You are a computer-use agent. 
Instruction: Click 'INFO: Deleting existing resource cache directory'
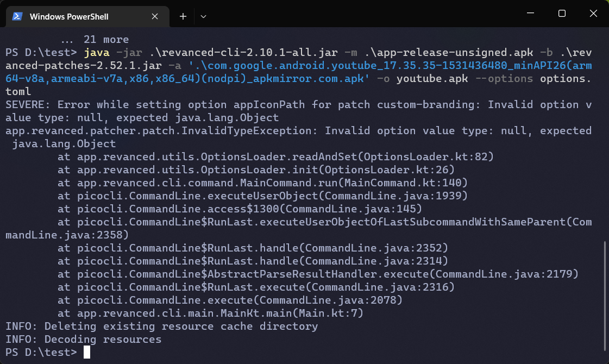coord(161,327)
